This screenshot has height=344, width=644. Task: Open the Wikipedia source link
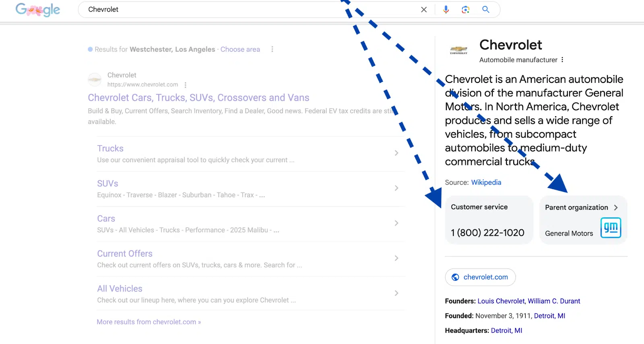pyautogui.click(x=486, y=182)
